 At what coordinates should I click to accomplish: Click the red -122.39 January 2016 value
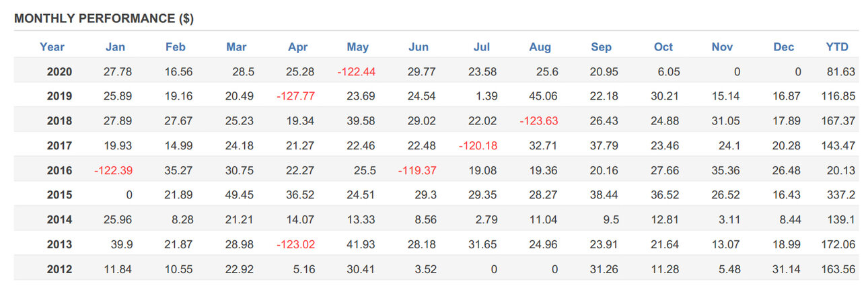click(x=113, y=171)
